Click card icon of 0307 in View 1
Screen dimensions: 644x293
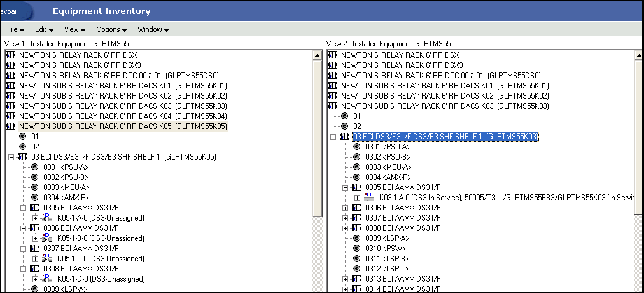click(x=35, y=249)
